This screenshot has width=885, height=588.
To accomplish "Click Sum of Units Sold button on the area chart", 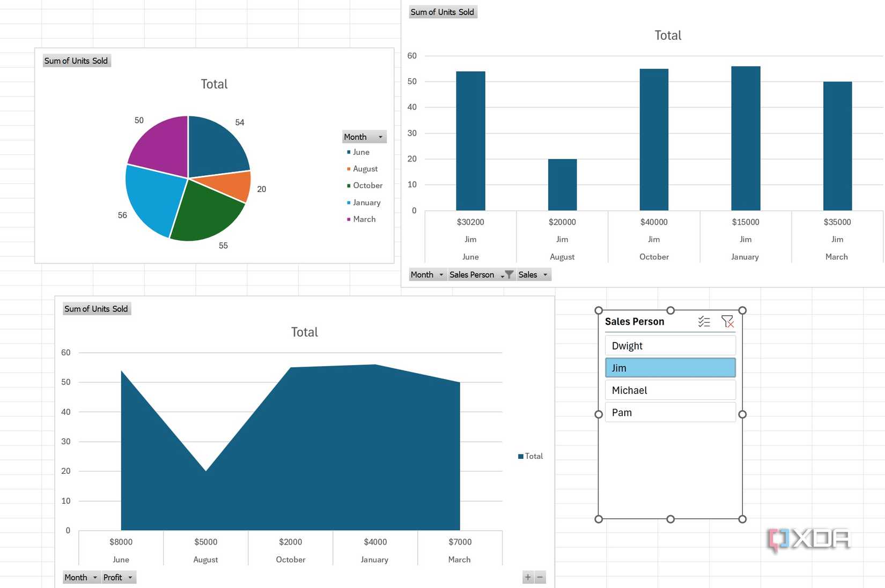I will pyautogui.click(x=96, y=308).
